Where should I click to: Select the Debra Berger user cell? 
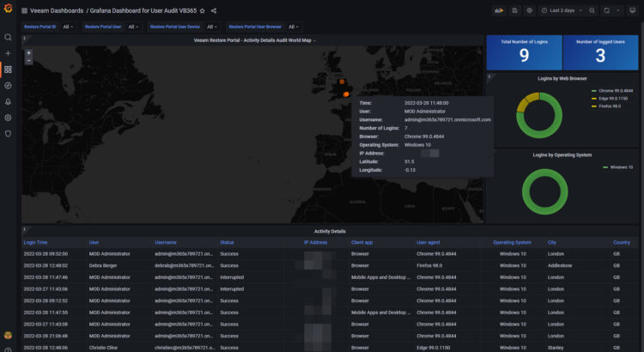click(103, 266)
